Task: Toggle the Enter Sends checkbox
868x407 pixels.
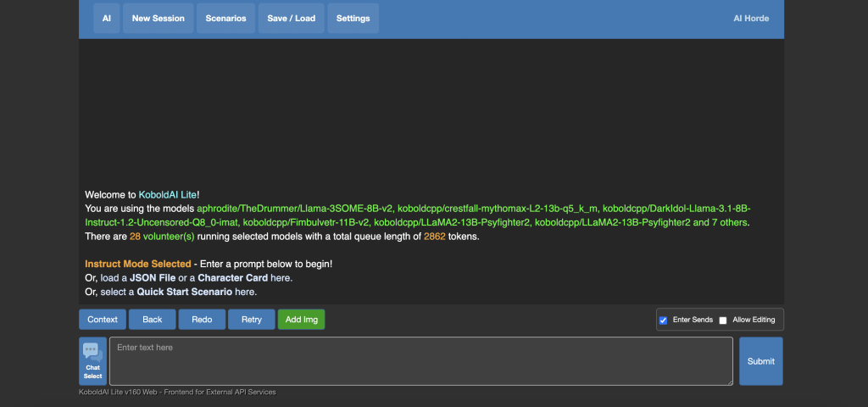Action: (x=664, y=321)
